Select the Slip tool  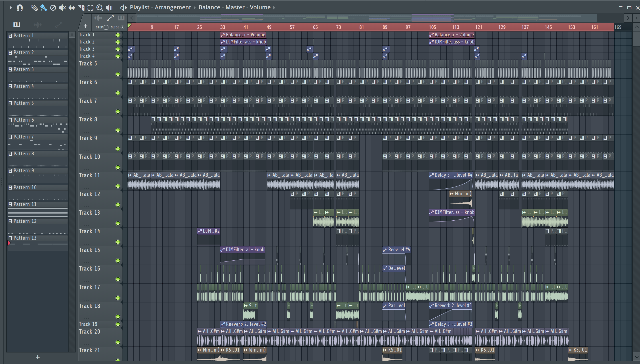(72, 8)
